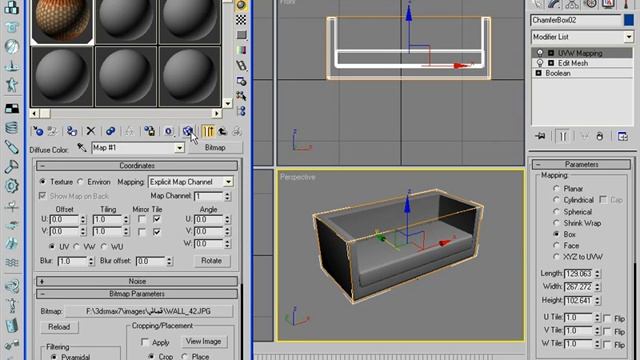Click the Put to Library icon
The image size is (640, 360).
tap(149, 131)
